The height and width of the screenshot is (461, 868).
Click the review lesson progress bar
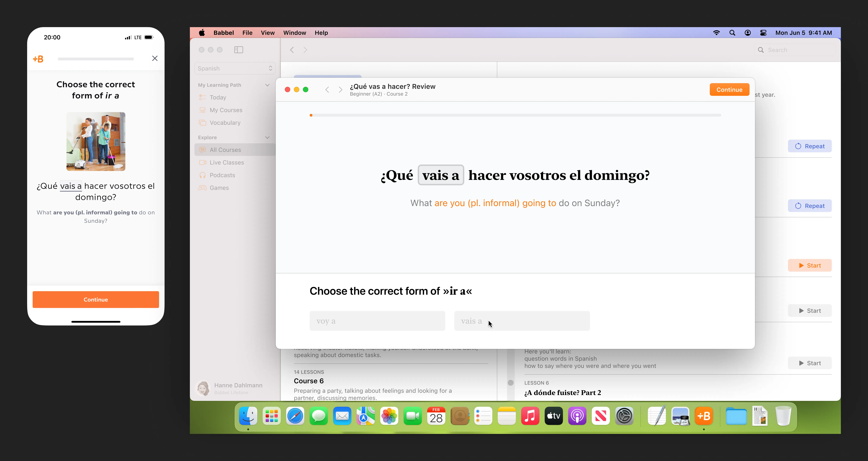point(515,115)
